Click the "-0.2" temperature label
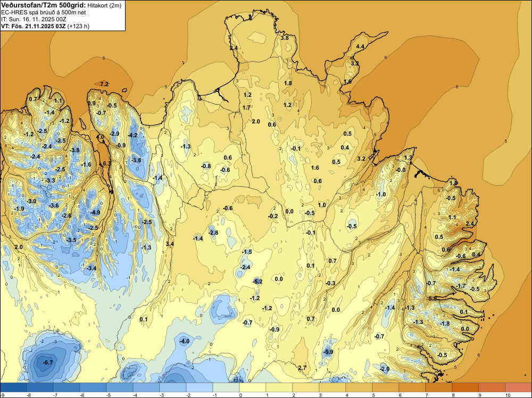 [273, 216]
